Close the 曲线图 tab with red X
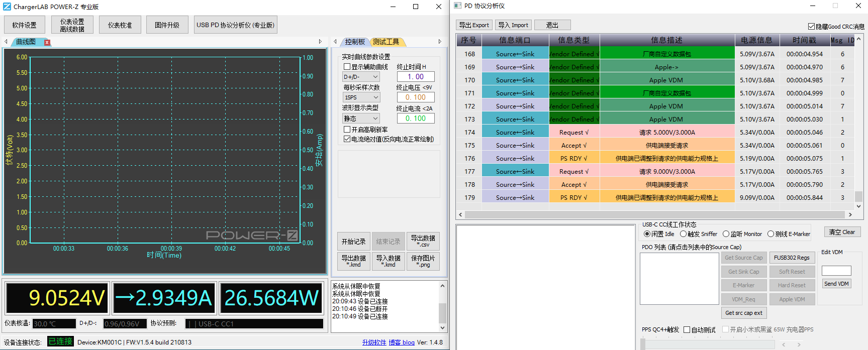The width and height of the screenshot is (868, 350). [47, 42]
